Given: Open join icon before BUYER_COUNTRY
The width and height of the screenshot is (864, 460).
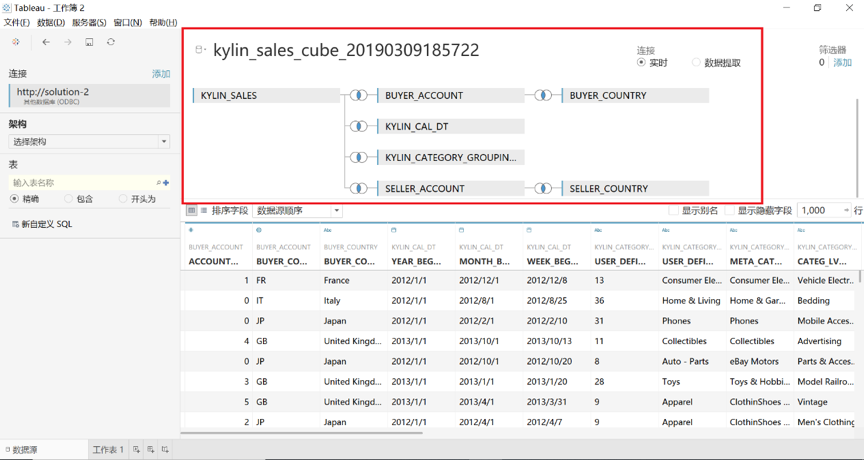Looking at the screenshot, I should point(543,95).
